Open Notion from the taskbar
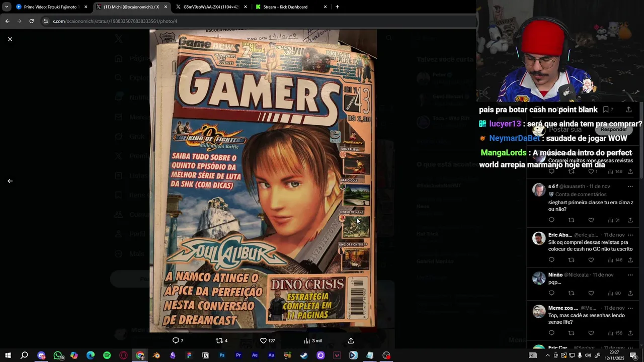The width and height of the screenshot is (644, 362). [x=205, y=355]
